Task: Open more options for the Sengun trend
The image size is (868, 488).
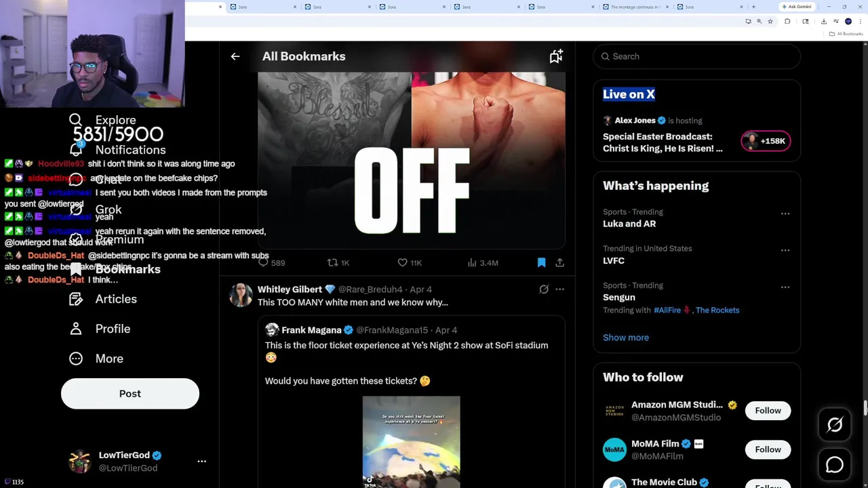Action: 785,287
